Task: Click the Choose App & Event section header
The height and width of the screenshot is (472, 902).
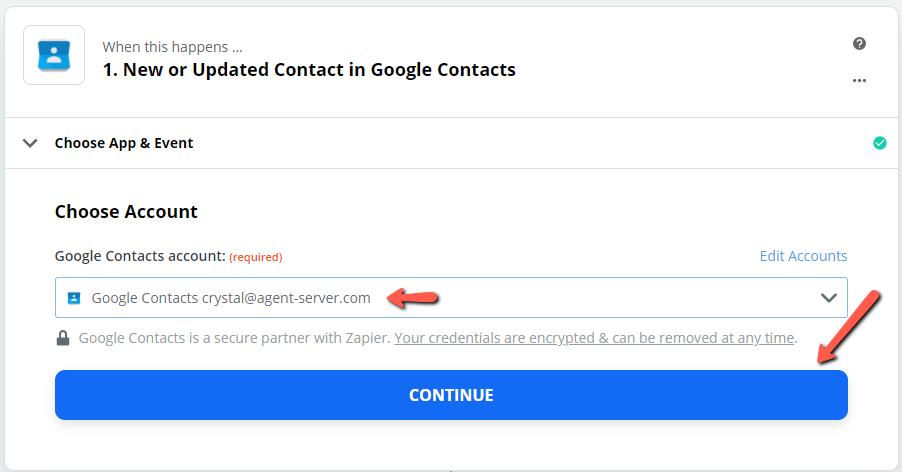Action: point(124,143)
